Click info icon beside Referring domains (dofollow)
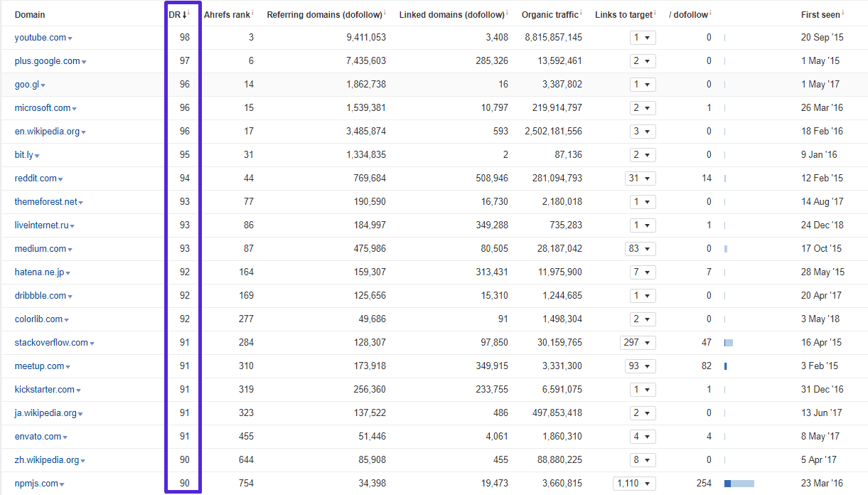868x495 pixels. coord(385,12)
